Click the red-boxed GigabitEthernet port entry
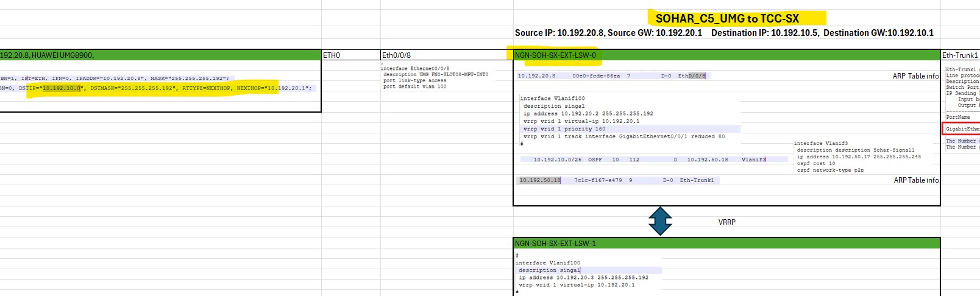Viewport: 980px width, 296px height. tap(962, 129)
